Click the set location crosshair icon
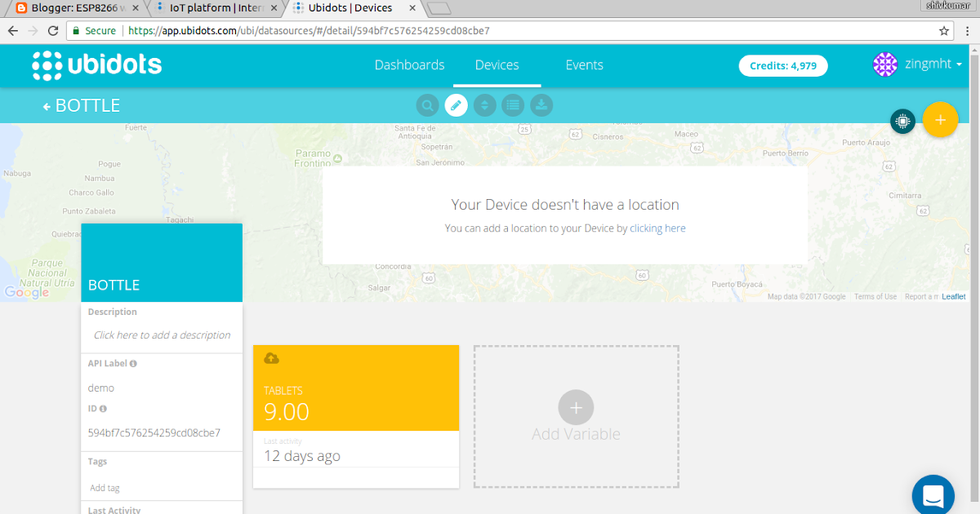This screenshot has height=514, width=980. pyautogui.click(x=902, y=120)
